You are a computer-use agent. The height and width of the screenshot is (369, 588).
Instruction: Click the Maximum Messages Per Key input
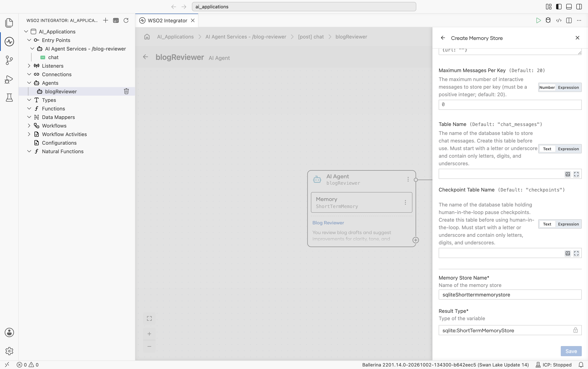pos(510,105)
